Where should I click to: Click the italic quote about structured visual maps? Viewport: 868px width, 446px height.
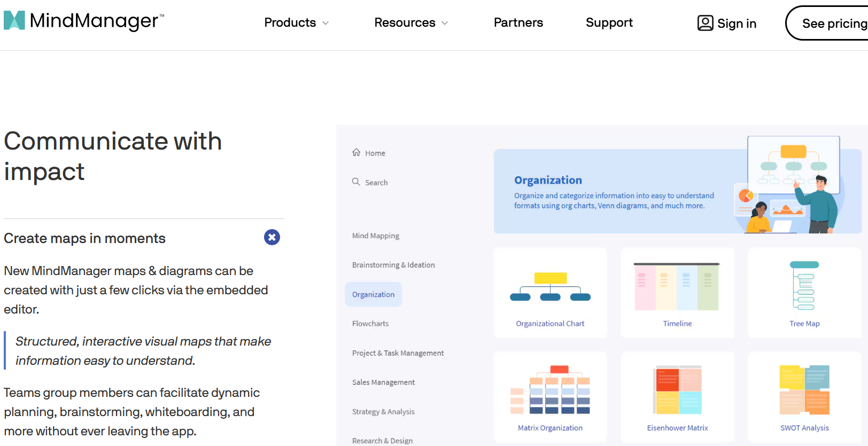coord(143,351)
